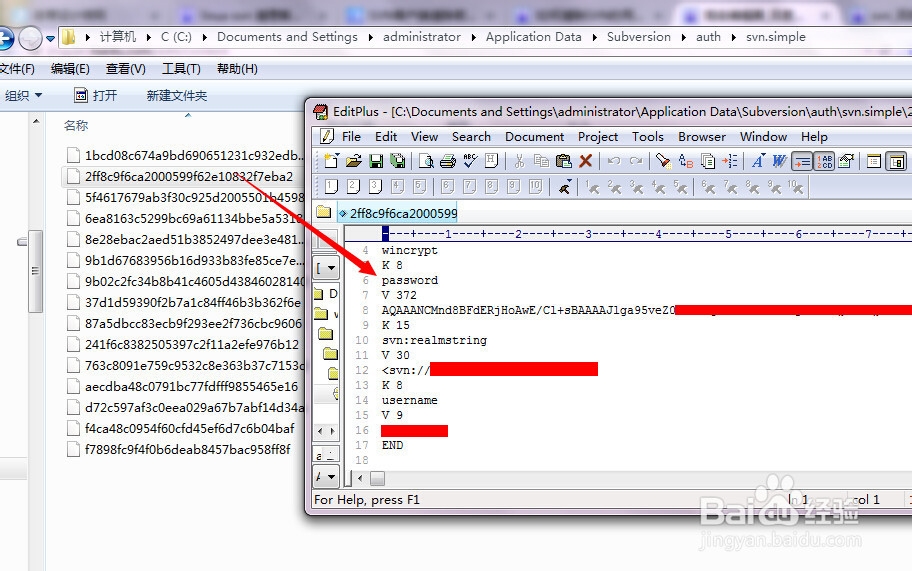This screenshot has height=571, width=912.
Task: Click the Explorer Back navigation button
Action: [x=5, y=39]
